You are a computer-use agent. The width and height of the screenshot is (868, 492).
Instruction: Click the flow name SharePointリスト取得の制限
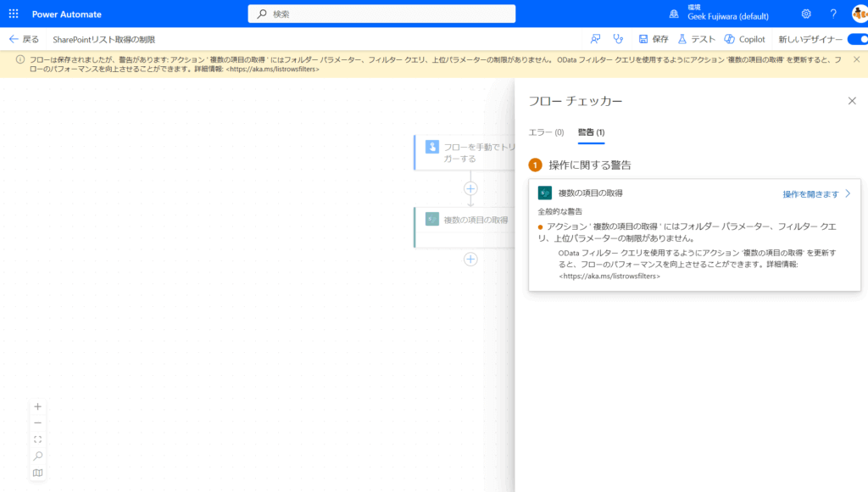(x=104, y=39)
